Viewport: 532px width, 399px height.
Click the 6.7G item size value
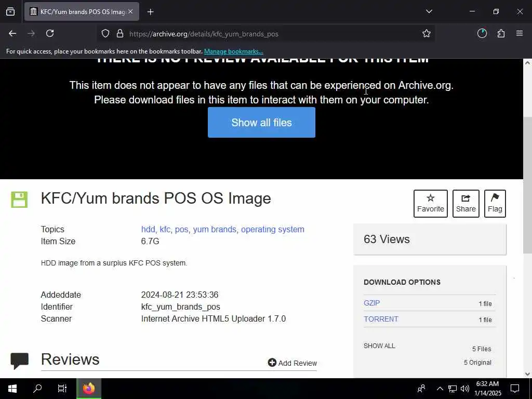150,241
